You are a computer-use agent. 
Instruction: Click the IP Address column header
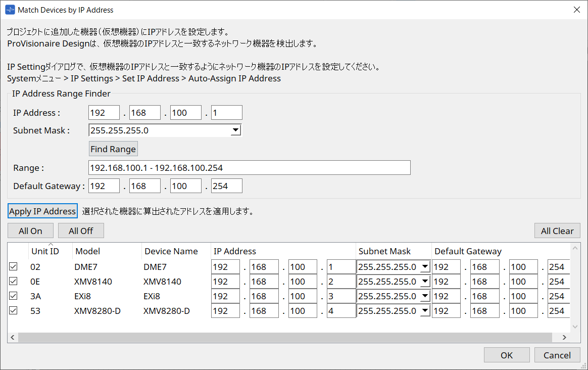pos(283,251)
